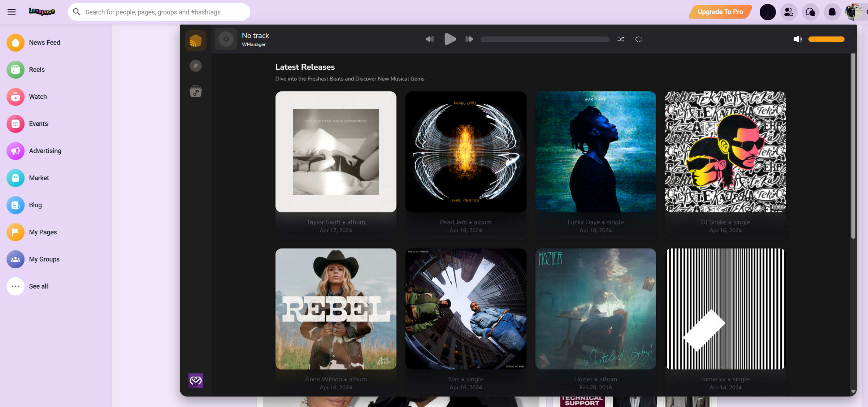Open the explore compass icon in player

point(196,66)
